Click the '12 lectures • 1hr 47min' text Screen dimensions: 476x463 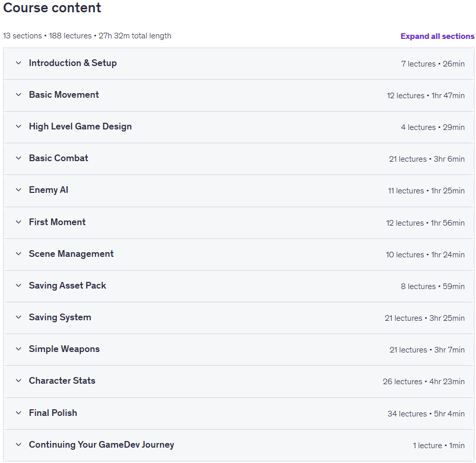[x=425, y=95]
